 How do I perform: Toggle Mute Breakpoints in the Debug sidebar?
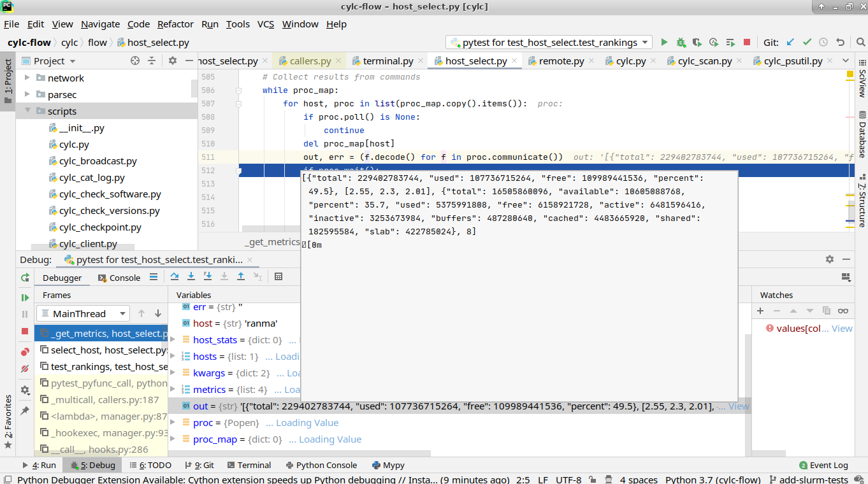tap(25, 369)
